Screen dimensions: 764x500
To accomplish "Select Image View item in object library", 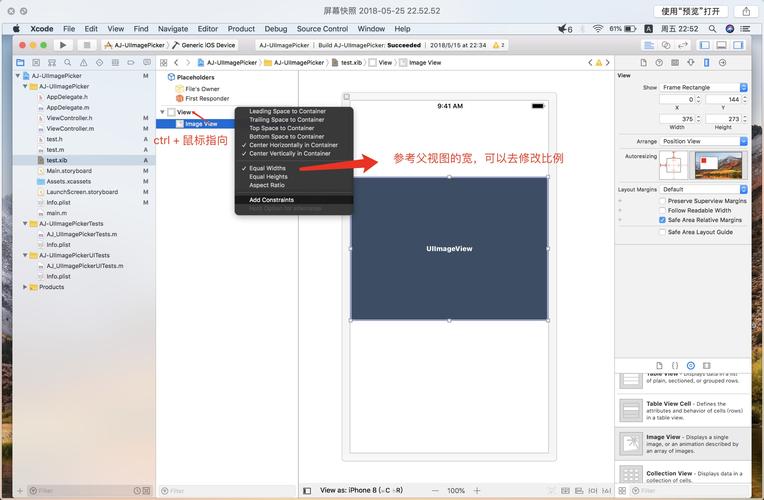I will (x=683, y=444).
